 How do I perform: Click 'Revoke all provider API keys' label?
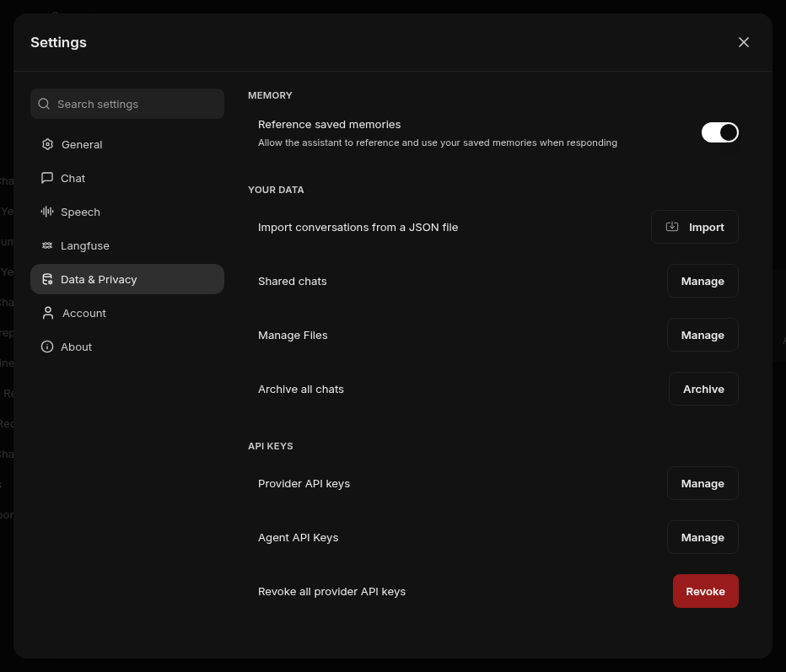(331, 592)
